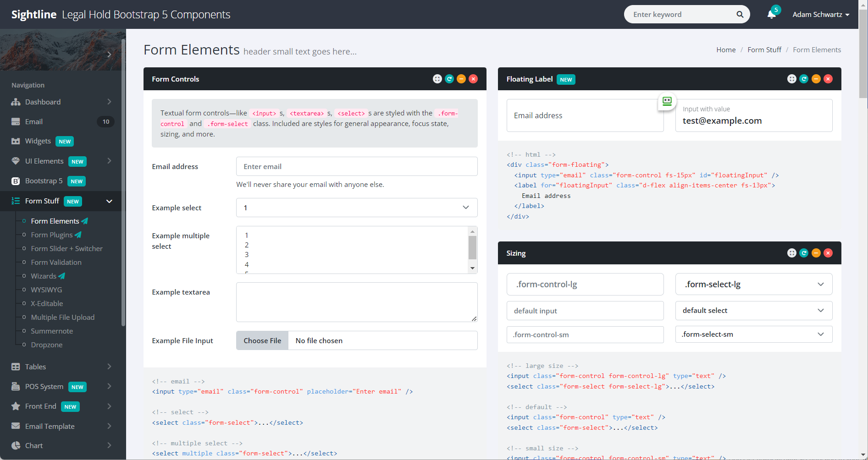868x460 pixels.
Task: Click the Dashboard sidebar icon
Action: click(16, 102)
